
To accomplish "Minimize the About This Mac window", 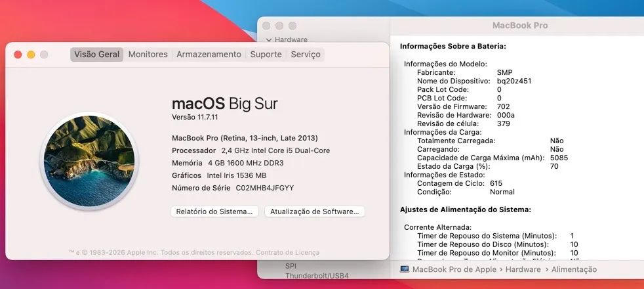I will (31, 55).
